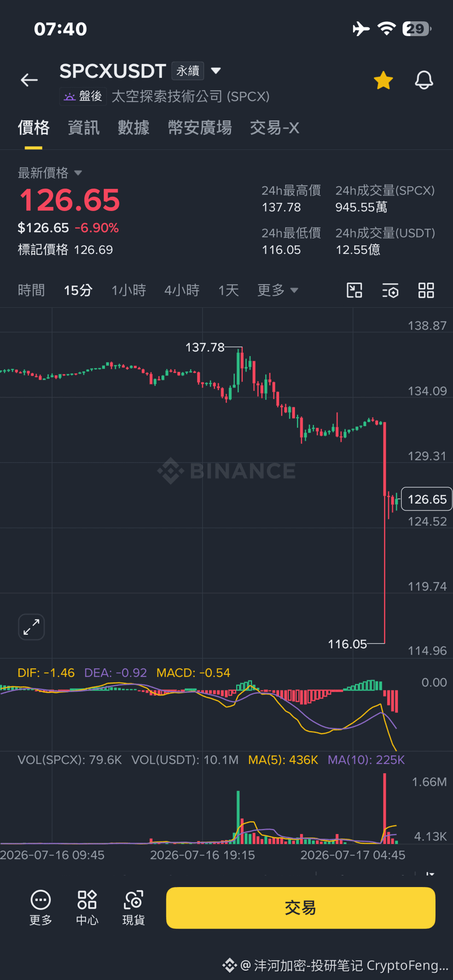Select the 1小時 chart interval
The height and width of the screenshot is (980, 453).
(x=129, y=290)
